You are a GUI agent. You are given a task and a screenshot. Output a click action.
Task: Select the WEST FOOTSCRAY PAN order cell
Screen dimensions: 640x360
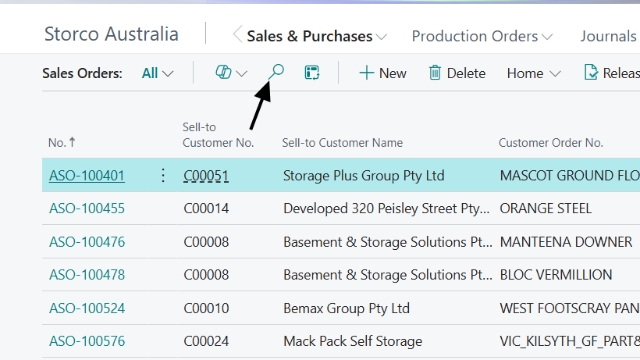pyautogui.click(x=569, y=308)
